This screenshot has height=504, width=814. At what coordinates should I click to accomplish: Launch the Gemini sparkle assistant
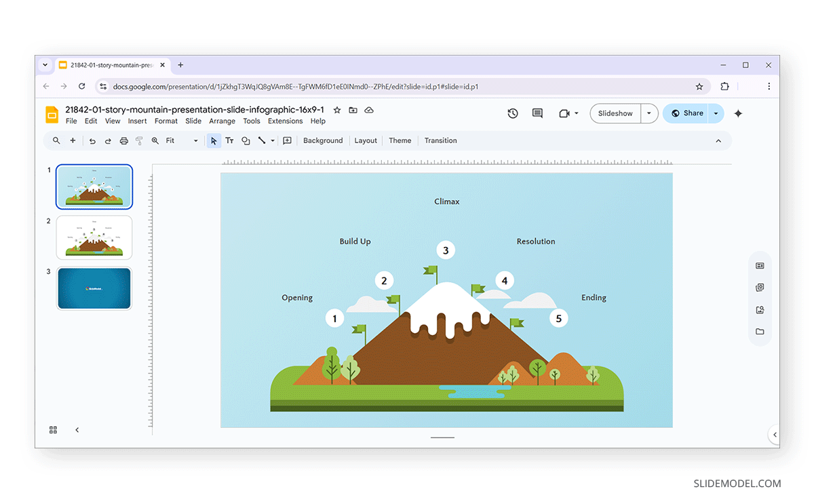pyautogui.click(x=738, y=113)
